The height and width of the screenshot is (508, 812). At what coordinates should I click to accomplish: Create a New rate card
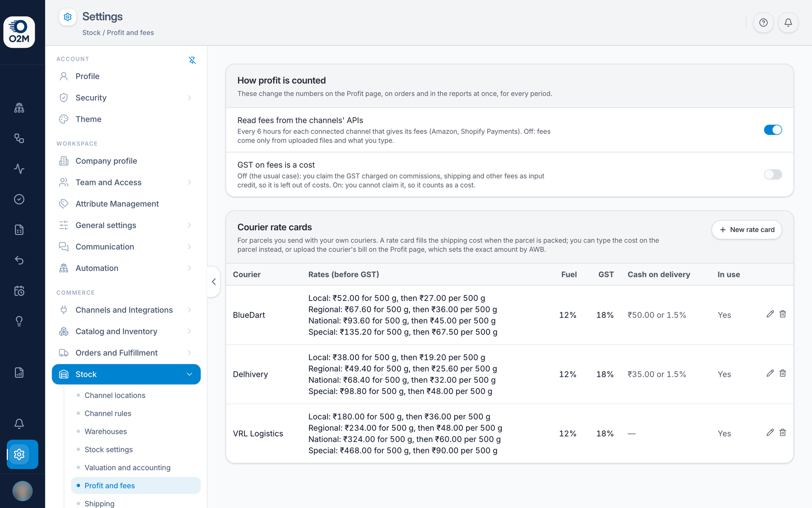pyautogui.click(x=746, y=229)
